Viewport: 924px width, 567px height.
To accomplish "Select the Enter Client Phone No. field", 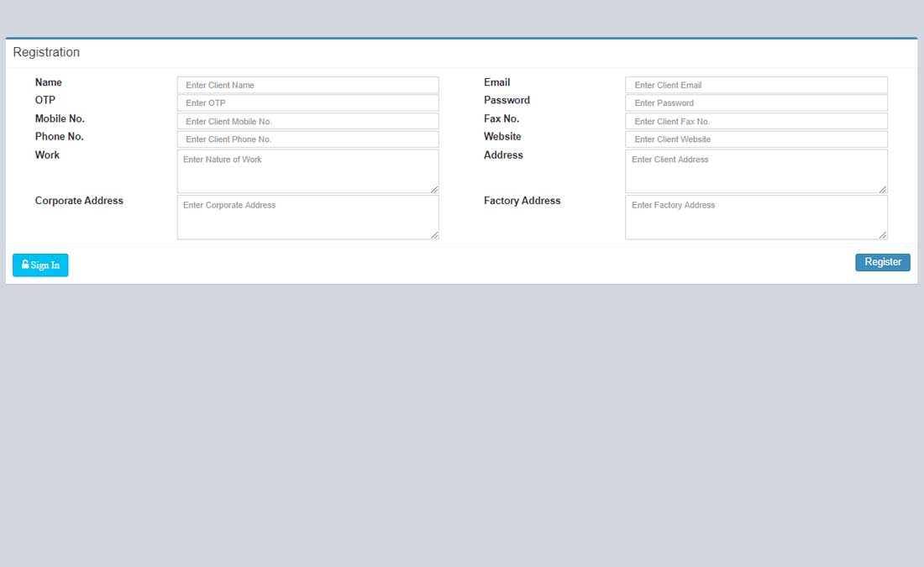I will (307, 139).
